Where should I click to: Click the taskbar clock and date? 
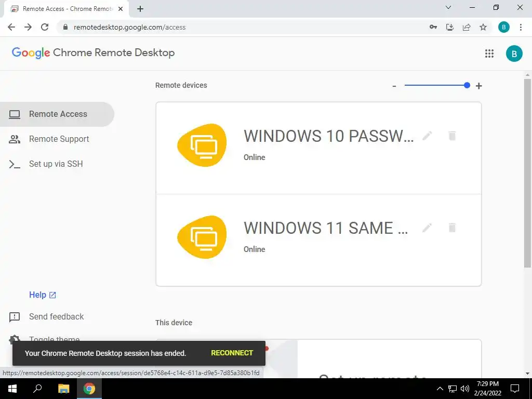(488, 389)
